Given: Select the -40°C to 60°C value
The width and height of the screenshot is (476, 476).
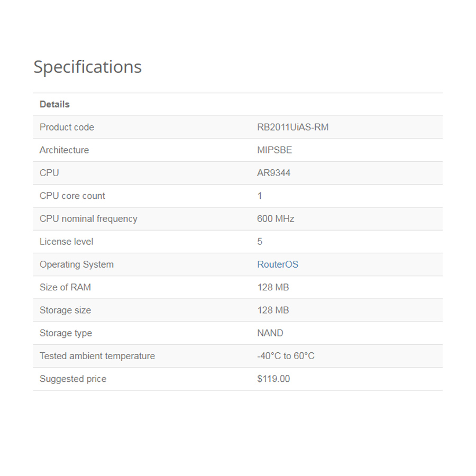Looking at the screenshot, I should tap(286, 356).
